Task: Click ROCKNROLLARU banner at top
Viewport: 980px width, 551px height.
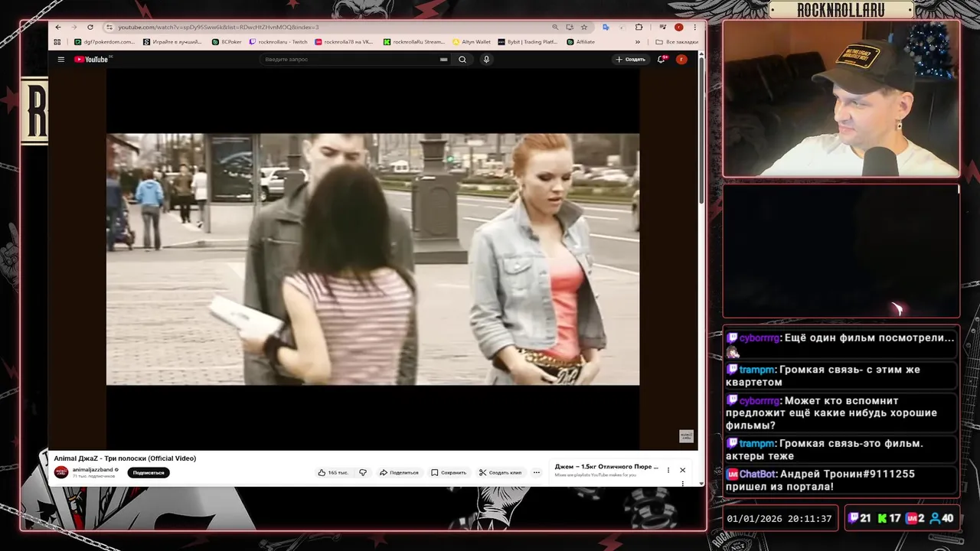Action: [x=841, y=10]
